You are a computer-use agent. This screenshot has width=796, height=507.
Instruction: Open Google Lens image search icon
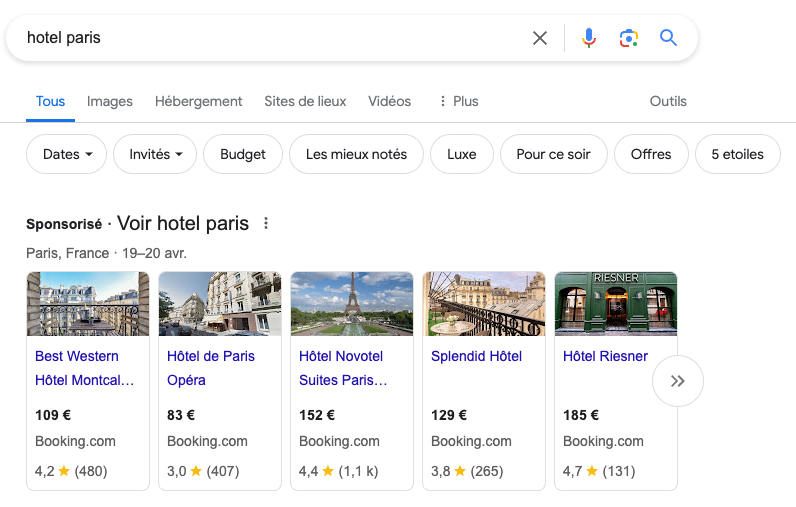coord(628,38)
